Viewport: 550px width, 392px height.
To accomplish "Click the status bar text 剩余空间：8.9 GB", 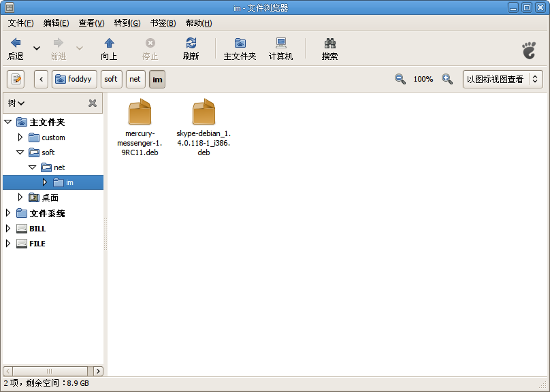I will (x=59, y=383).
